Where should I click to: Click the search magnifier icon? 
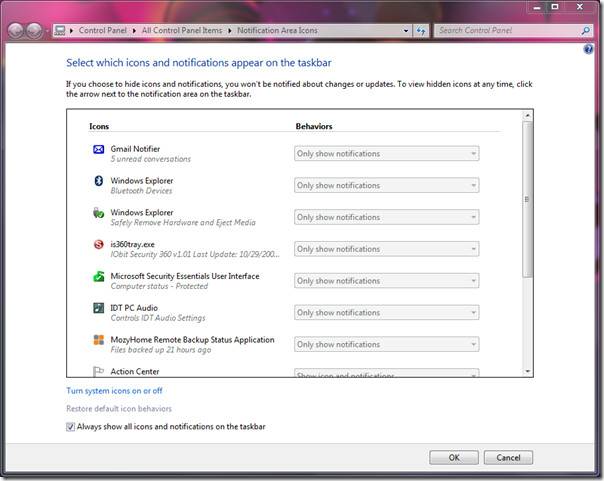click(x=586, y=30)
